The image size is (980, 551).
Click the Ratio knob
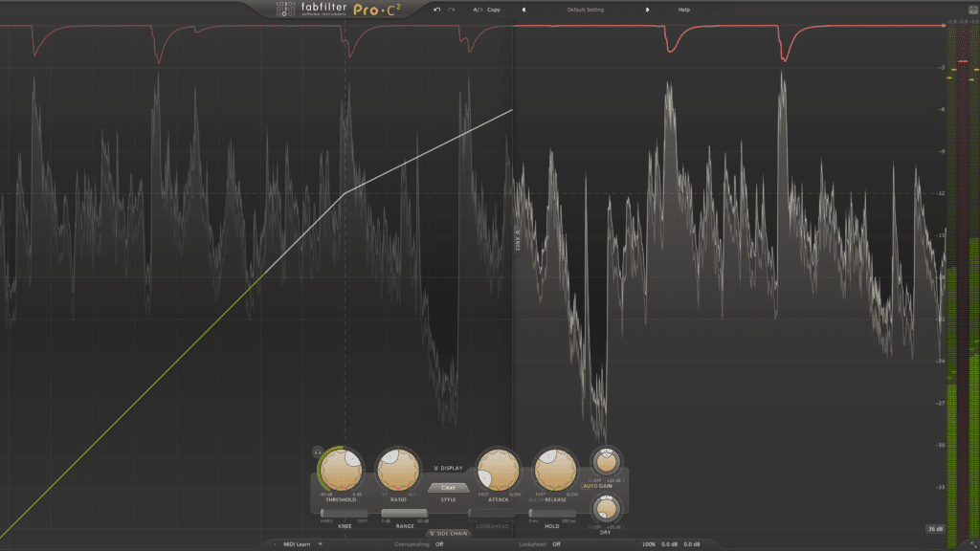coord(398,470)
